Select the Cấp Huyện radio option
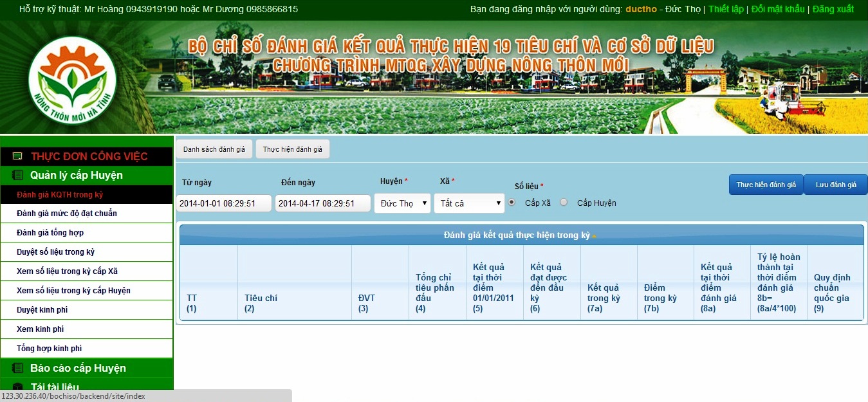The width and height of the screenshot is (868, 402). (564, 203)
